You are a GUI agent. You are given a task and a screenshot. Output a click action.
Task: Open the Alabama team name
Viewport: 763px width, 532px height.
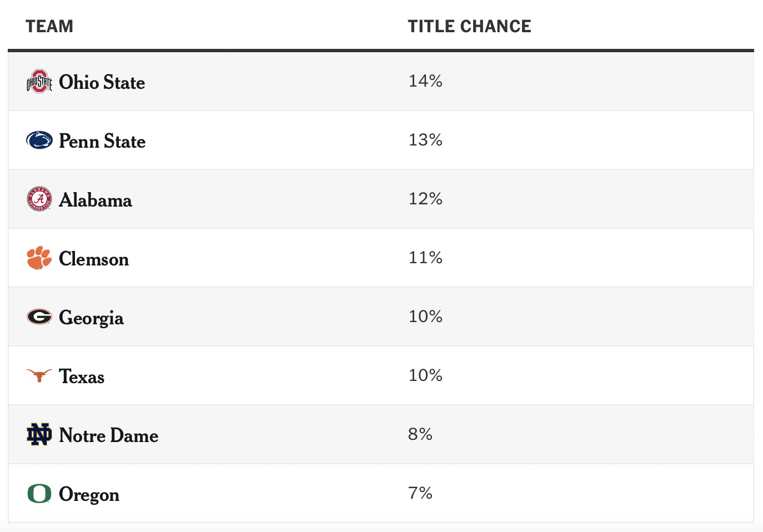(96, 200)
